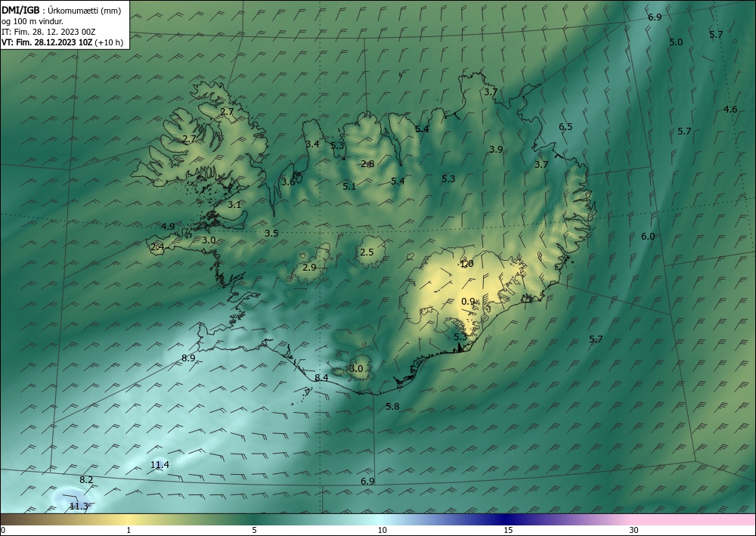Click the 'DMI/IGB : Úrkomumætti (mm)' title line

61,10
